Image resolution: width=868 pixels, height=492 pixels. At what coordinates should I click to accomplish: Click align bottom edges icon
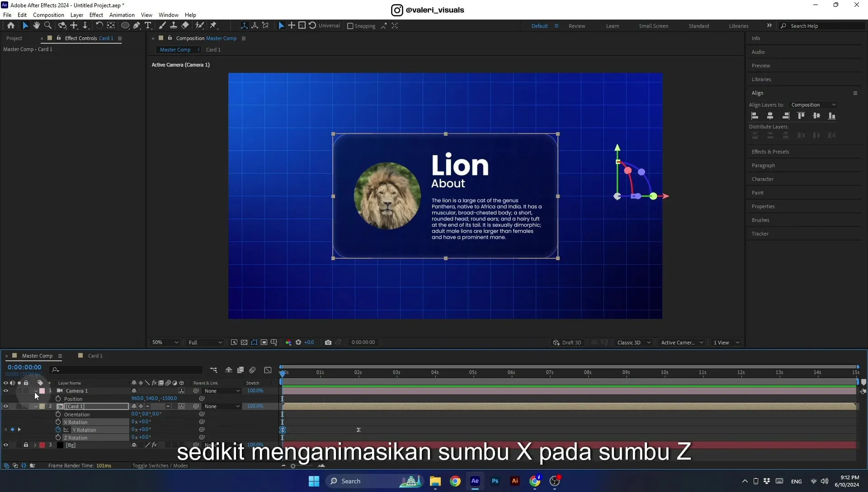click(832, 116)
